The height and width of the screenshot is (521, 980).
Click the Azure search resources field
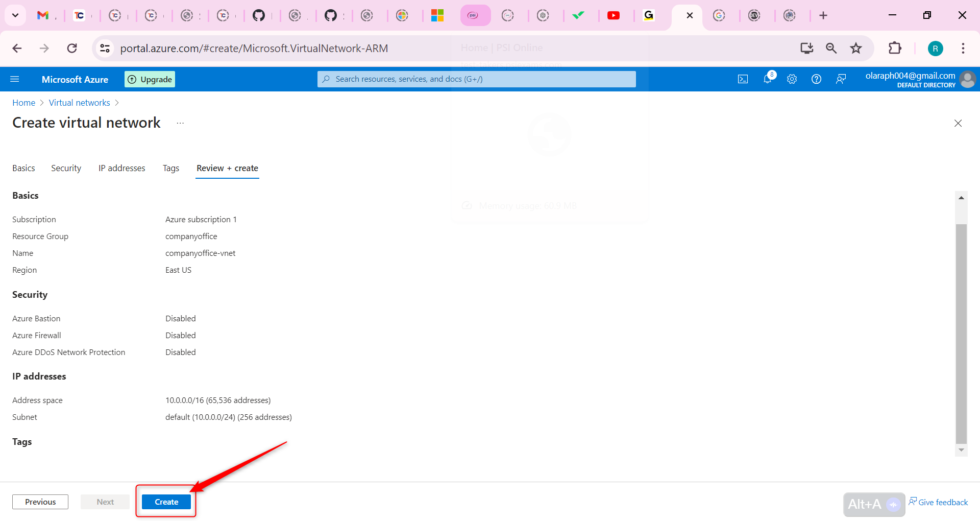click(x=477, y=79)
